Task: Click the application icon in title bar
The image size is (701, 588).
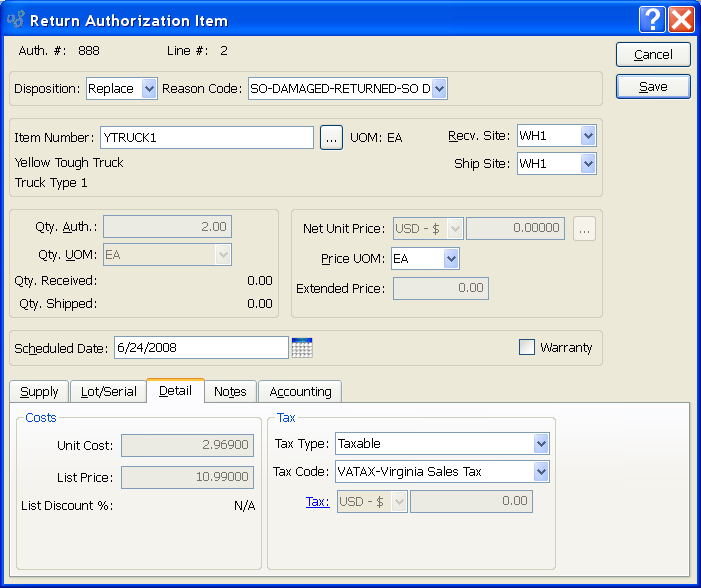Action: pyautogui.click(x=15, y=20)
